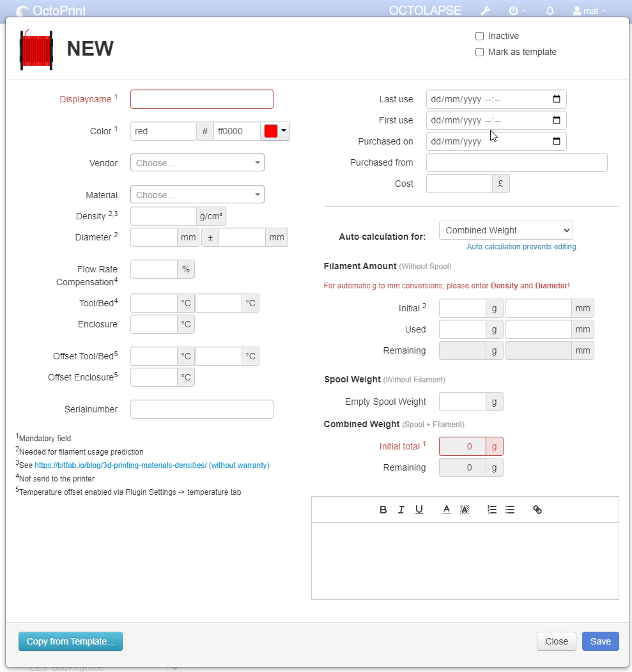Insert bullet list in notes editor

point(510,510)
